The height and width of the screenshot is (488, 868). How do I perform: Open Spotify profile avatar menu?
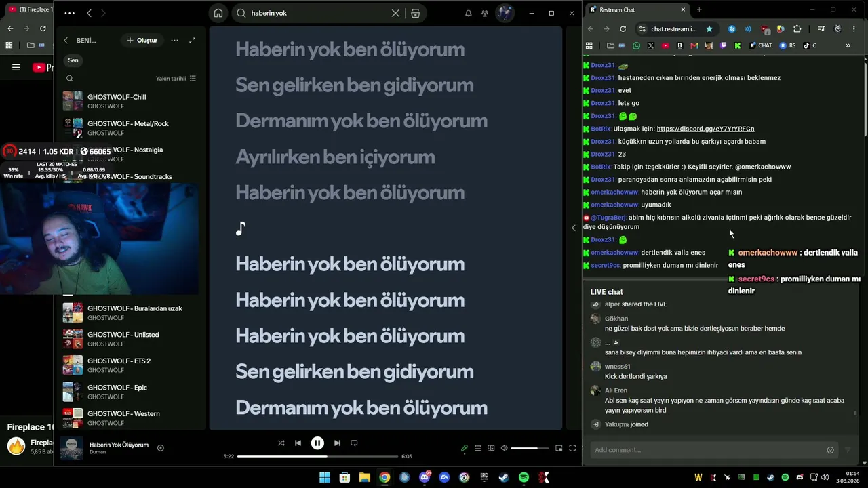tap(505, 13)
